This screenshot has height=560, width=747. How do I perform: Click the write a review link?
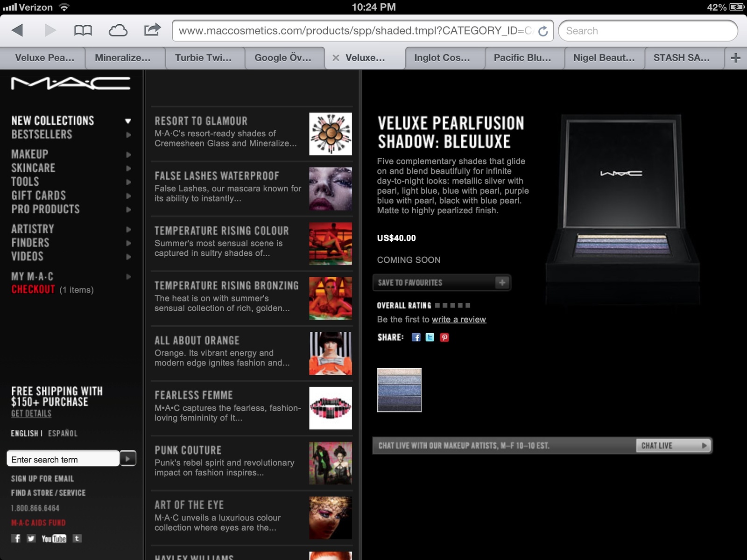[459, 320]
